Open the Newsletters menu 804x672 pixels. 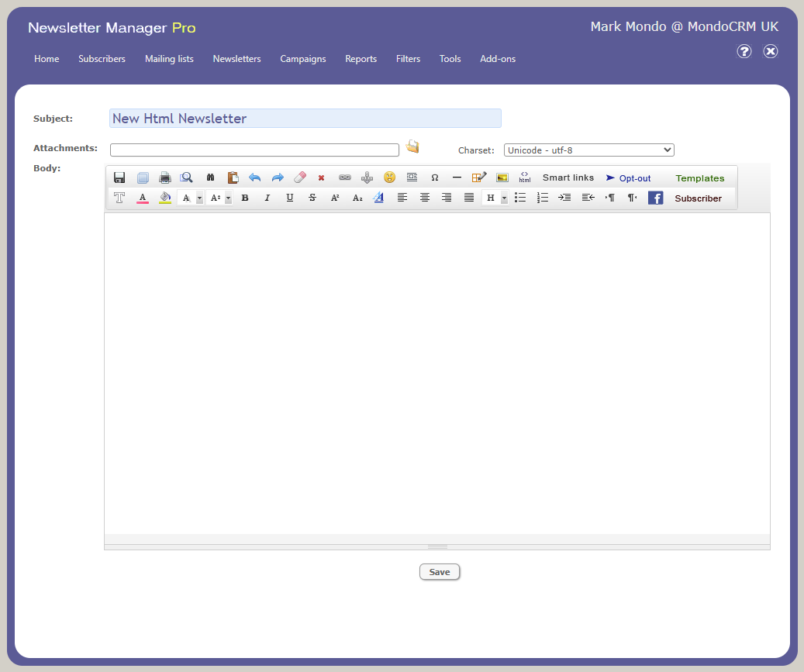tap(237, 59)
